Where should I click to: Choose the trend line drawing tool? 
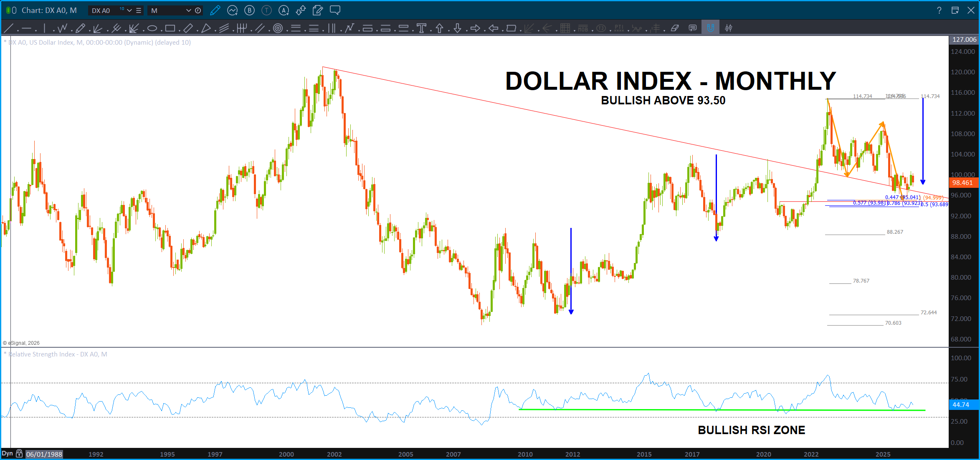tap(8, 28)
